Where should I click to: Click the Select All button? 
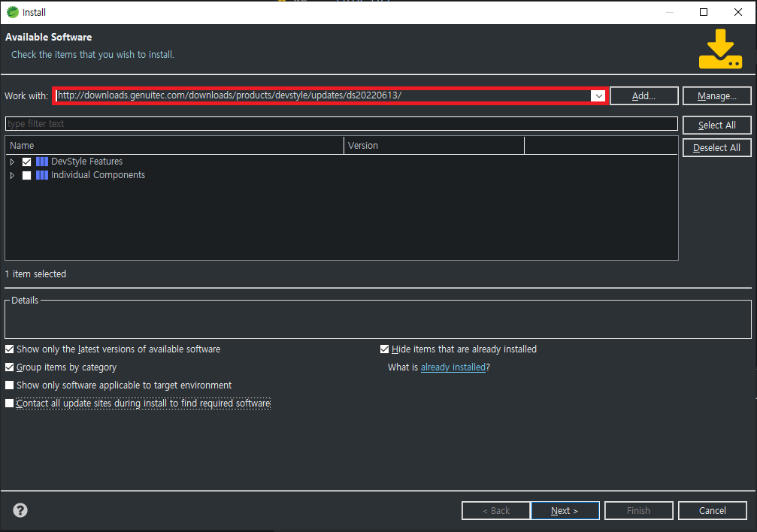pos(717,125)
